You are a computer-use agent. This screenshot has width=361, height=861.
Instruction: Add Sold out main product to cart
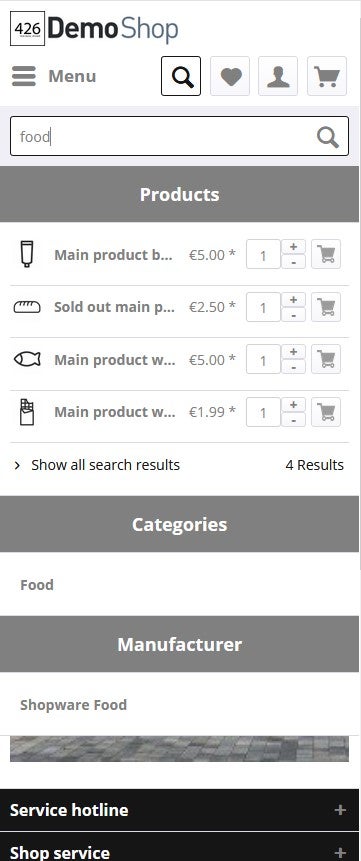coord(326,307)
